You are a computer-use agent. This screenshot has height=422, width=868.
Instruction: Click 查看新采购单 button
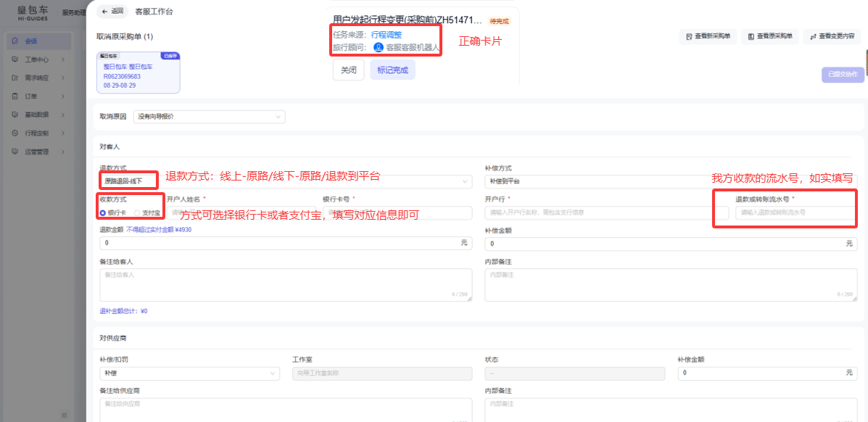(x=708, y=36)
